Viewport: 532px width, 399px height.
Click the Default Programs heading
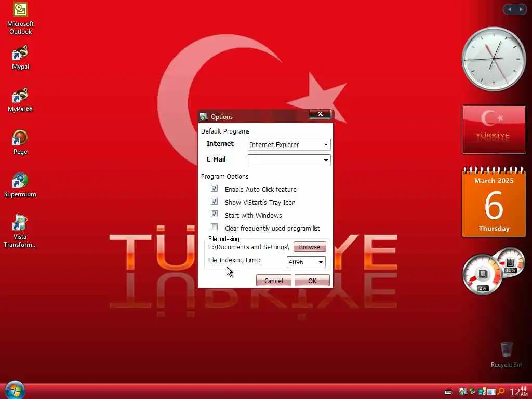(x=225, y=131)
